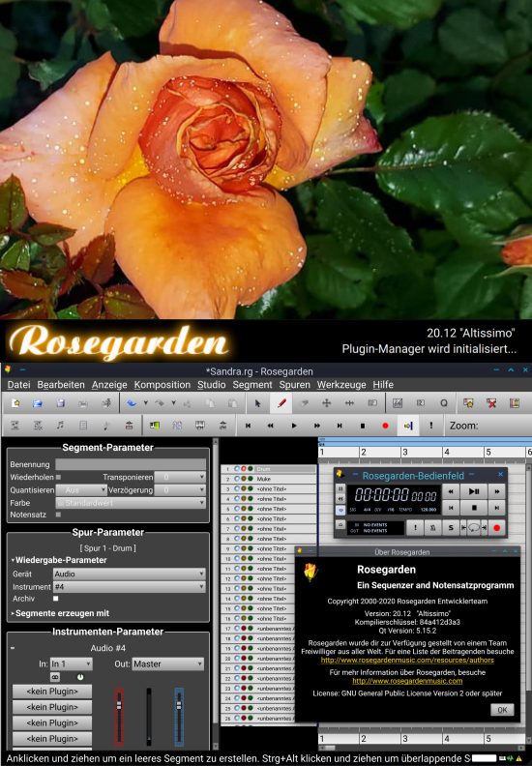This screenshot has width=532, height=766.
Task: Click the blue audio fader
Action: tap(179, 717)
